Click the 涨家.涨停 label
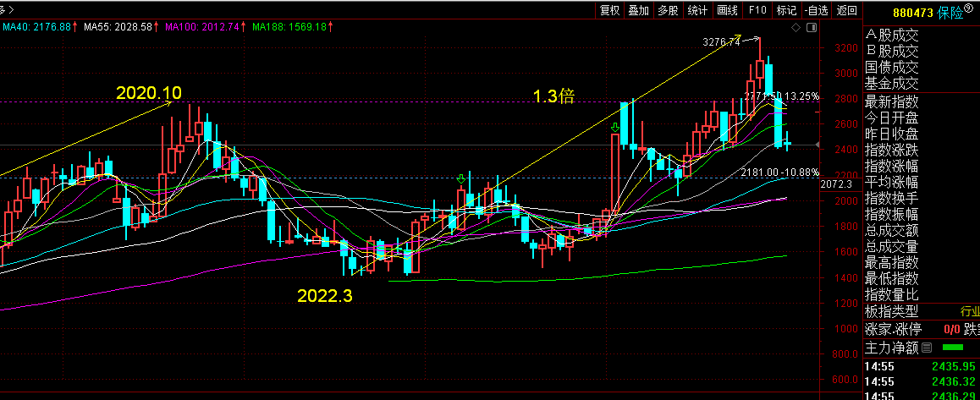 point(893,329)
